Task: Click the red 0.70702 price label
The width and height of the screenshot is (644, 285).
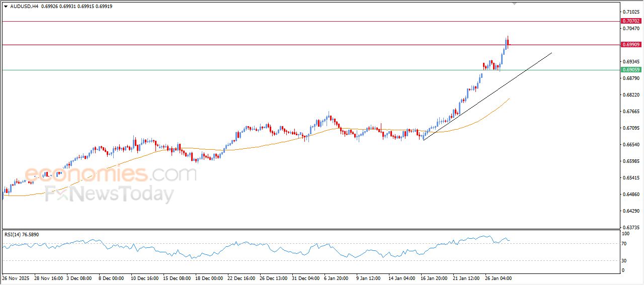Action: [x=631, y=21]
